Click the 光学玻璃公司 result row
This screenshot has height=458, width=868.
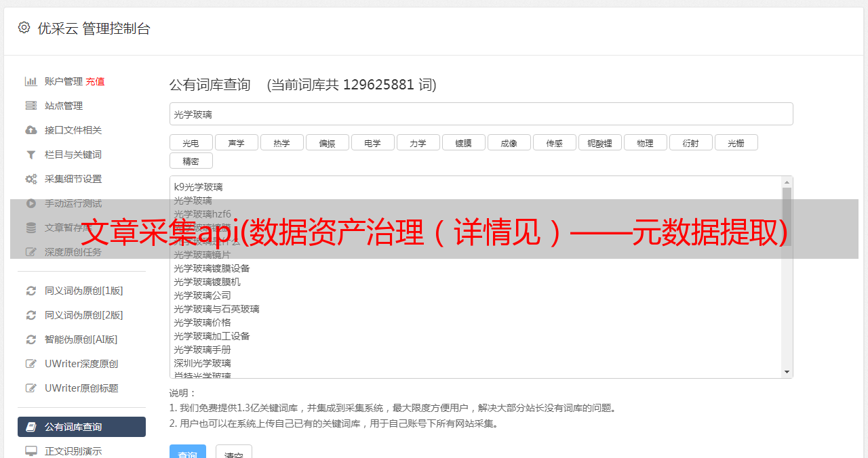(x=202, y=295)
